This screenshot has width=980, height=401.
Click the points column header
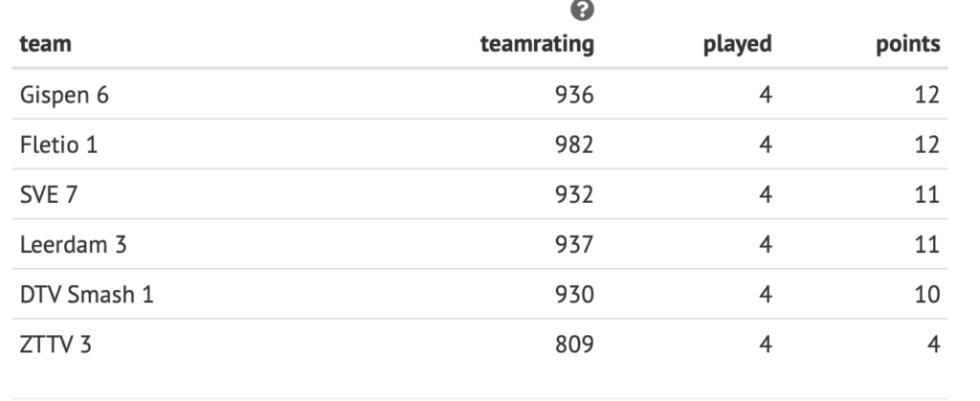908,45
